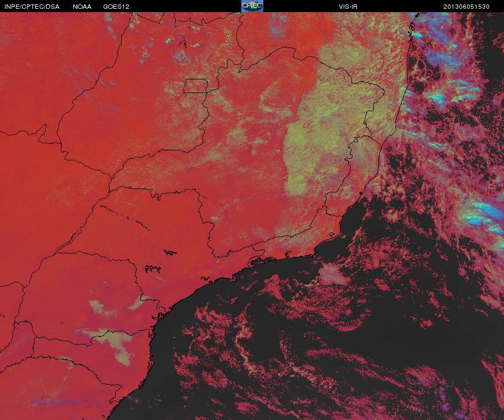Click the 201306051530 timestamp
The height and width of the screenshot is (420, 504).
click(x=467, y=7)
